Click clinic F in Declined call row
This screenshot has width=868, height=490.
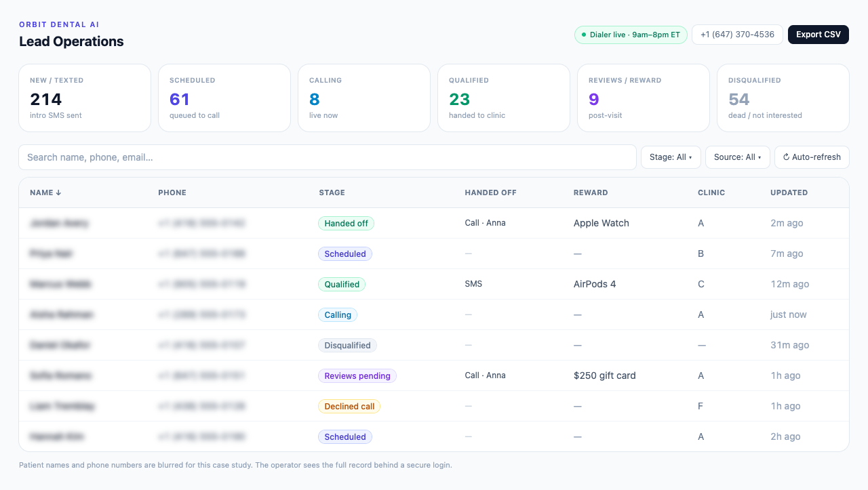701,406
